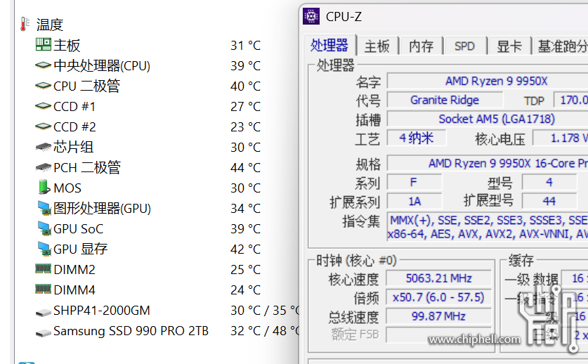Open the 基准跑分 tab in CPU-Z
This screenshot has height=364, width=588.
561,46
